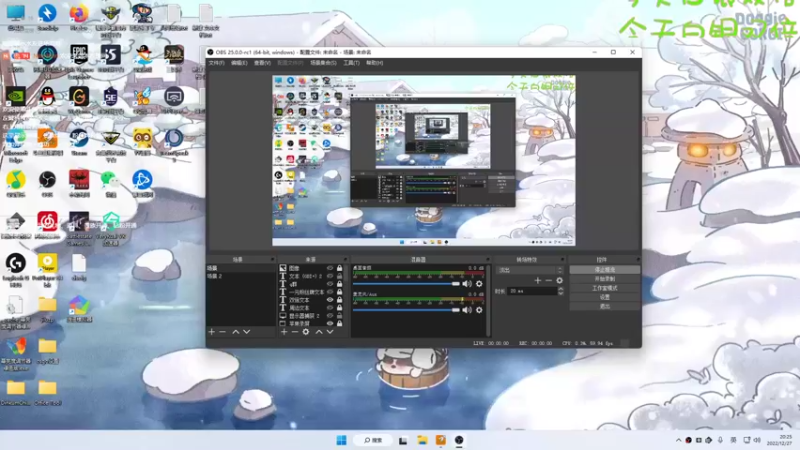Viewport: 800px width, 450px height.
Task: Move the selected source up in Sources
Action: coord(319,332)
